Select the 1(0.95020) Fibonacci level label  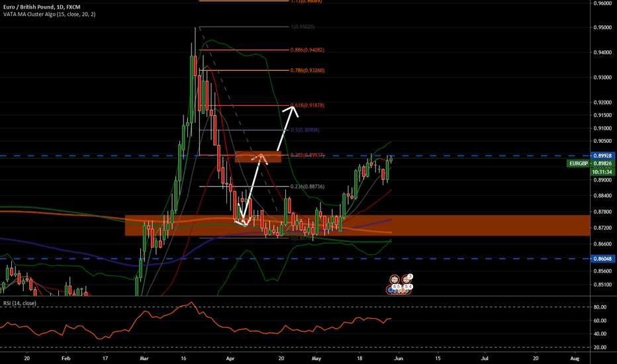pyautogui.click(x=302, y=26)
